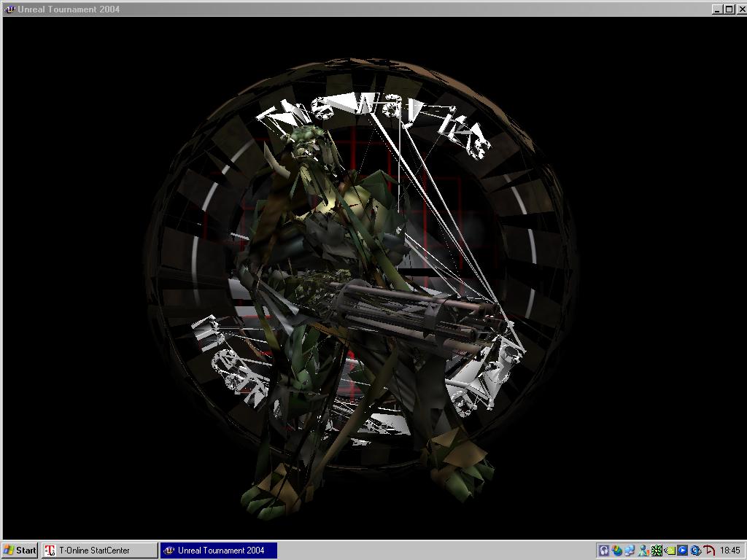Click the Unreal Tournament 2004 title bar icon
This screenshot has height=560, width=747.
pos(9,9)
